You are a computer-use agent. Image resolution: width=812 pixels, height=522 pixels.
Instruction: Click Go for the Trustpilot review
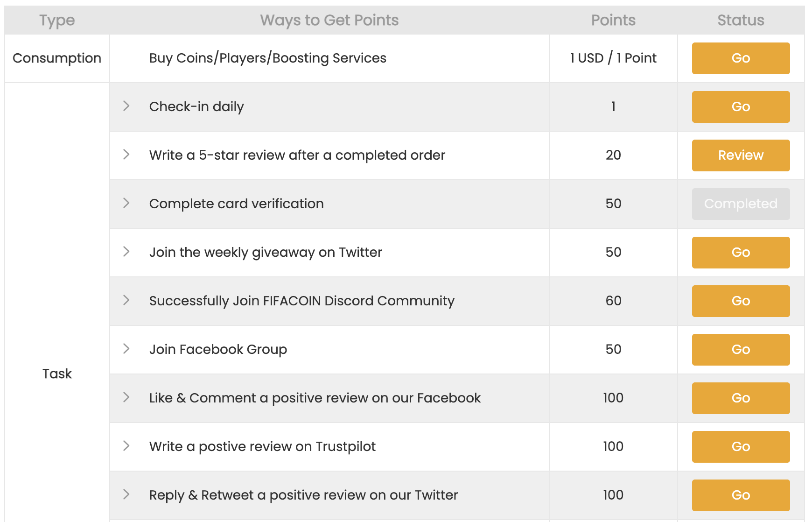[x=741, y=447]
